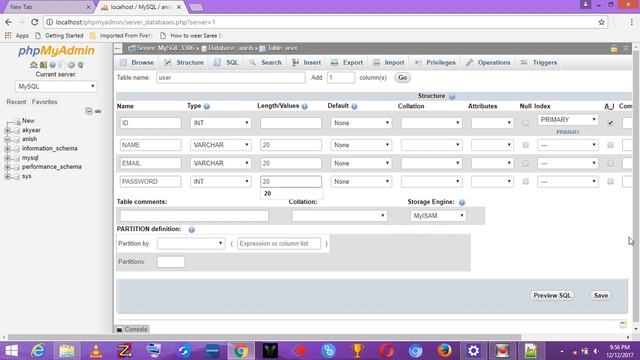Click the horizontal scrollbar at the bottom

pos(264,337)
